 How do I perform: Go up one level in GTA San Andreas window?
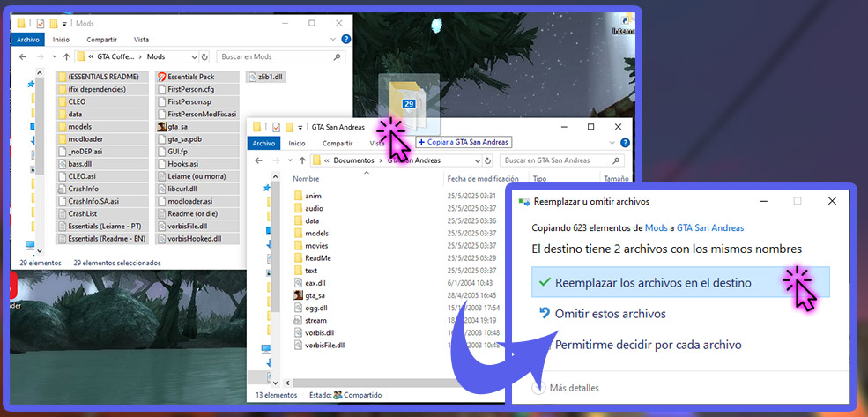pos(301,160)
